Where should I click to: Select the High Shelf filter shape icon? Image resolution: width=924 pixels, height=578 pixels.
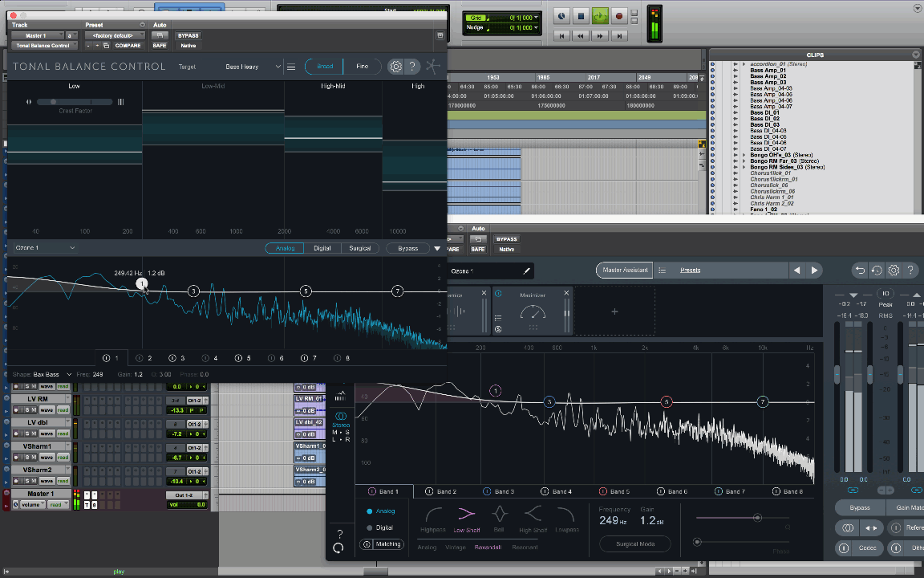click(533, 515)
